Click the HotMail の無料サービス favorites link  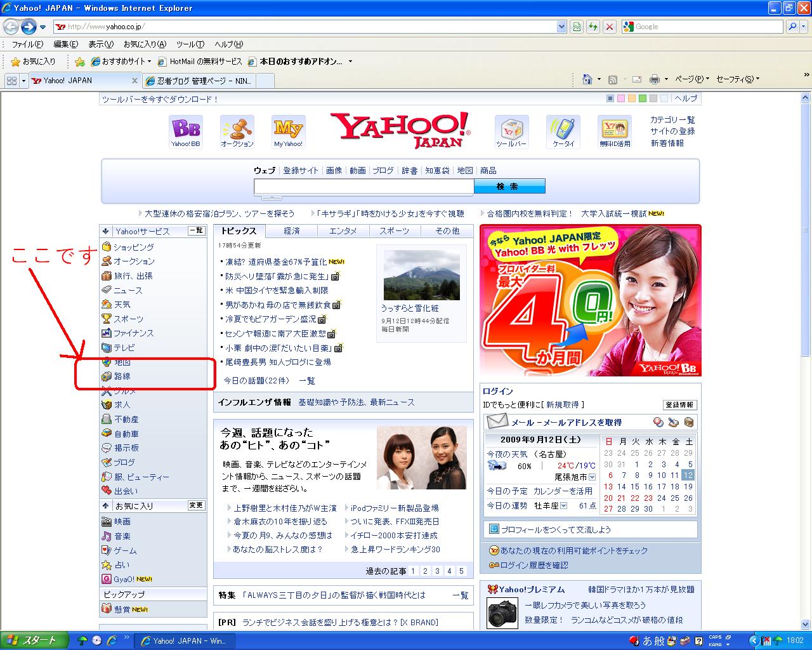[x=200, y=62]
